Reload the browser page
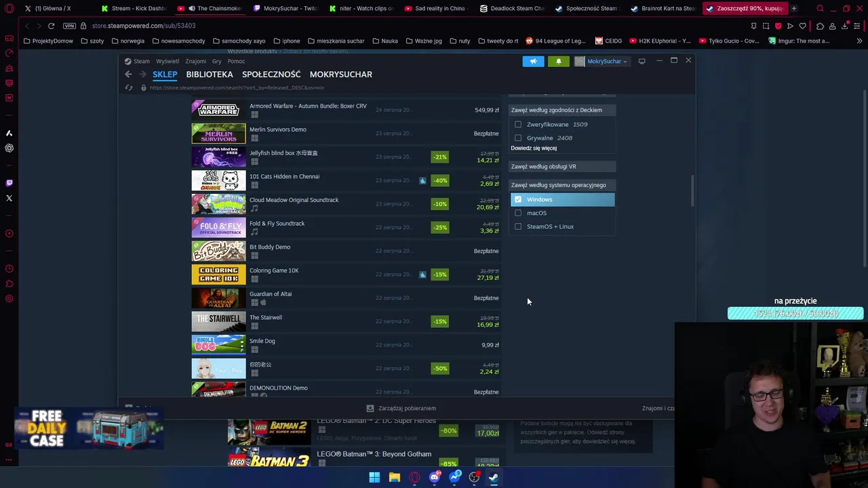The image size is (868, 488). click(51, 26)
